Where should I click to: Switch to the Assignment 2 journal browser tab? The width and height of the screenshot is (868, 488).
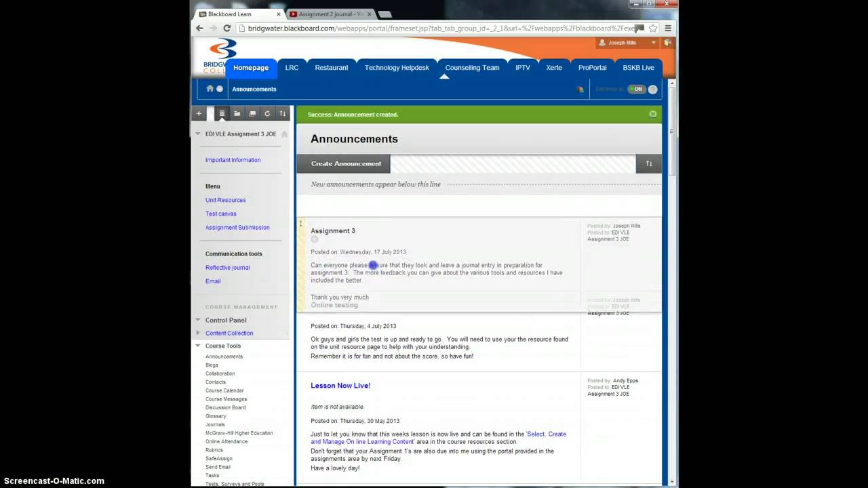pyautogui.click(x=329, y=14)
